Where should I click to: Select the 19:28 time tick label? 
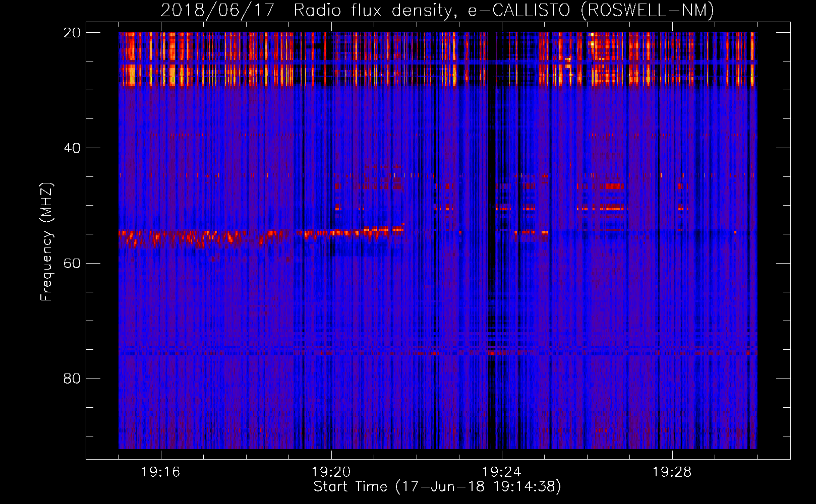point(672,472)
